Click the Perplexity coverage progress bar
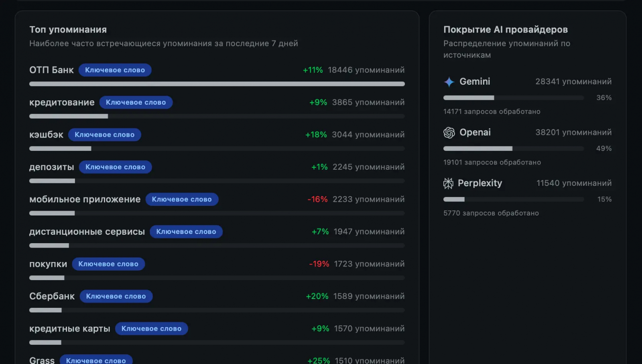 pyautogui.click(x=513, y=199)
